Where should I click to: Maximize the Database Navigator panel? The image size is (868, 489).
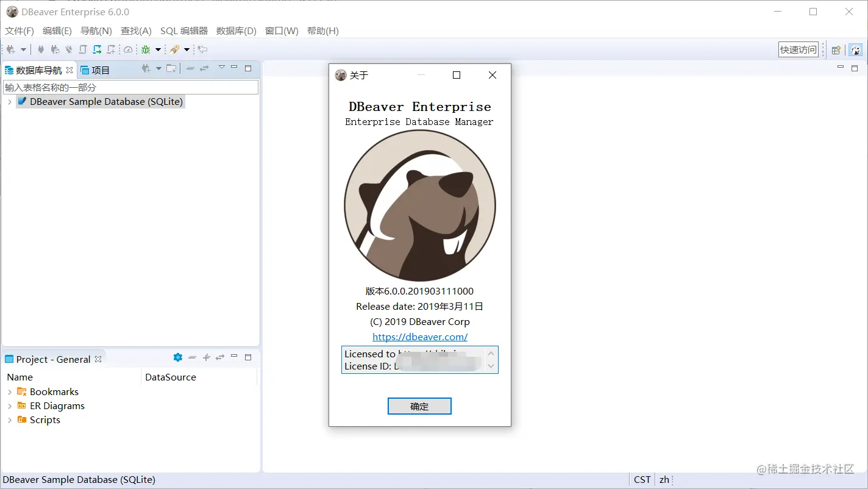[248, 68]
